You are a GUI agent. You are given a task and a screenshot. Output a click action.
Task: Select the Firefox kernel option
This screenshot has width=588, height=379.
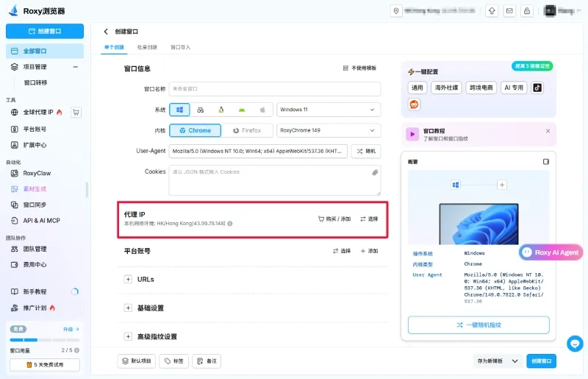point(247,130)
